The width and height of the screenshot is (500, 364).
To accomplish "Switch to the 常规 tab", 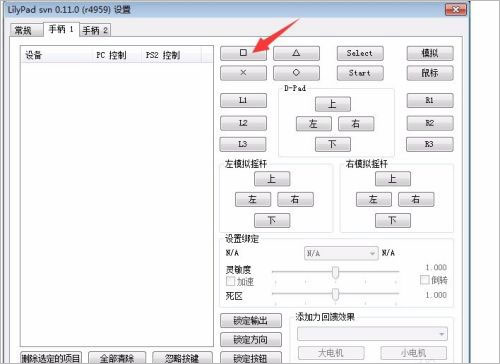I will 23,31.
